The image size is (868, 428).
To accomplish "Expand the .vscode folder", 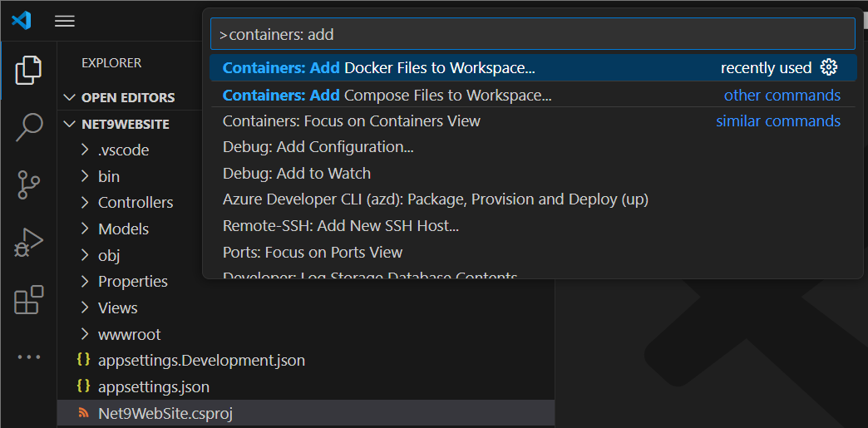I will tap(123, 150).
